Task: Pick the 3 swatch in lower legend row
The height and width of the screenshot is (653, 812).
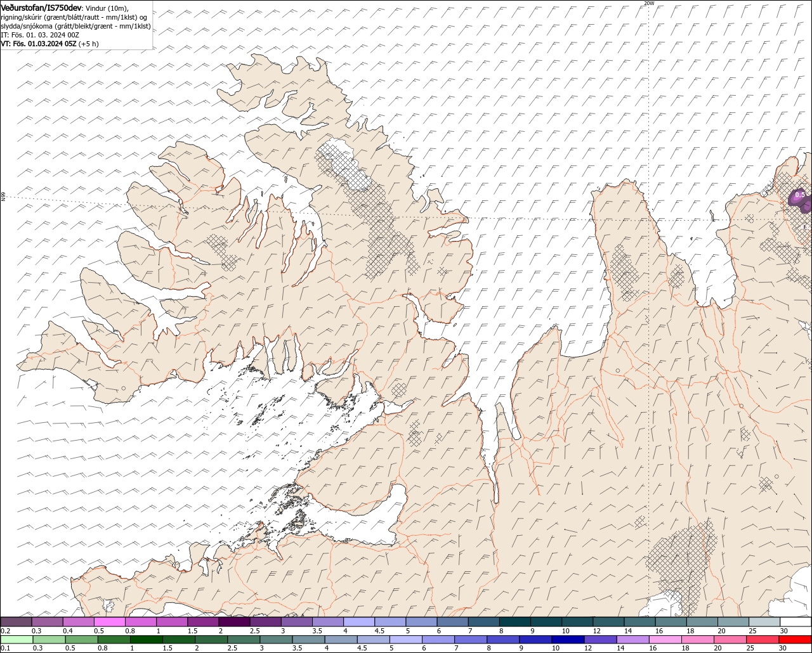Action: click(x=277, y=639)
